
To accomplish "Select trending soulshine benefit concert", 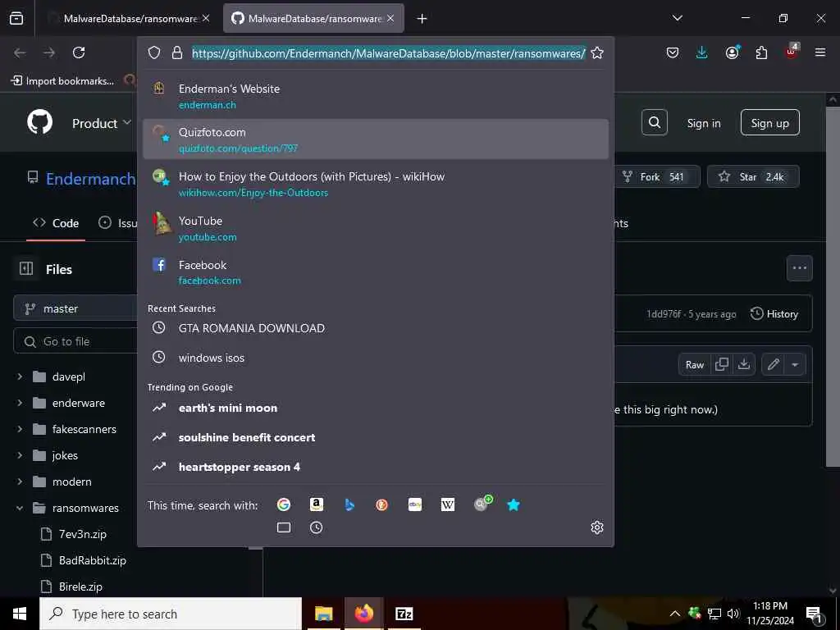I will click(376, 437).
